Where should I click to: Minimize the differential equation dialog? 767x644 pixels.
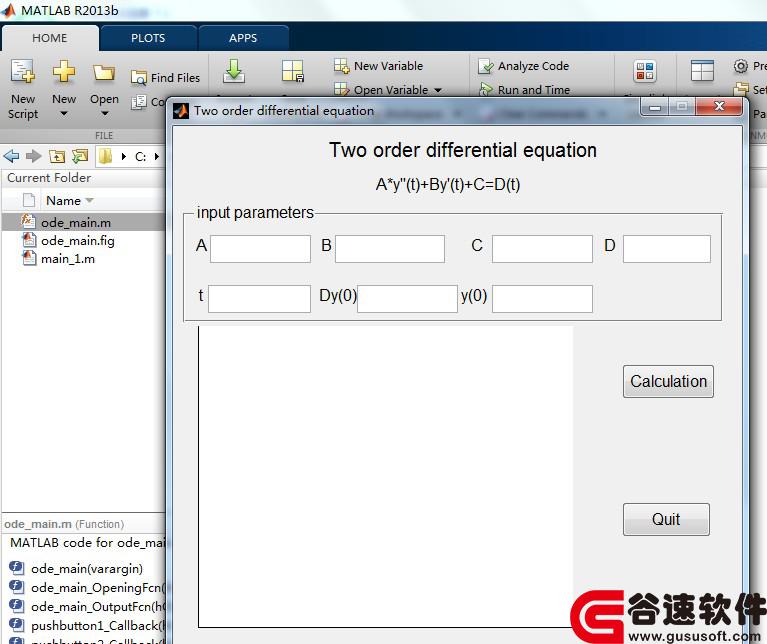point(655,107)
